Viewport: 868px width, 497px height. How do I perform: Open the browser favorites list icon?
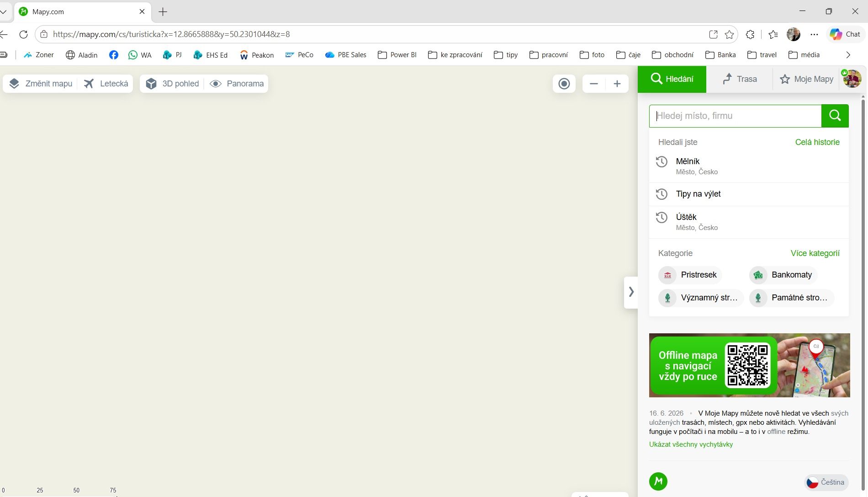point(773,34)
